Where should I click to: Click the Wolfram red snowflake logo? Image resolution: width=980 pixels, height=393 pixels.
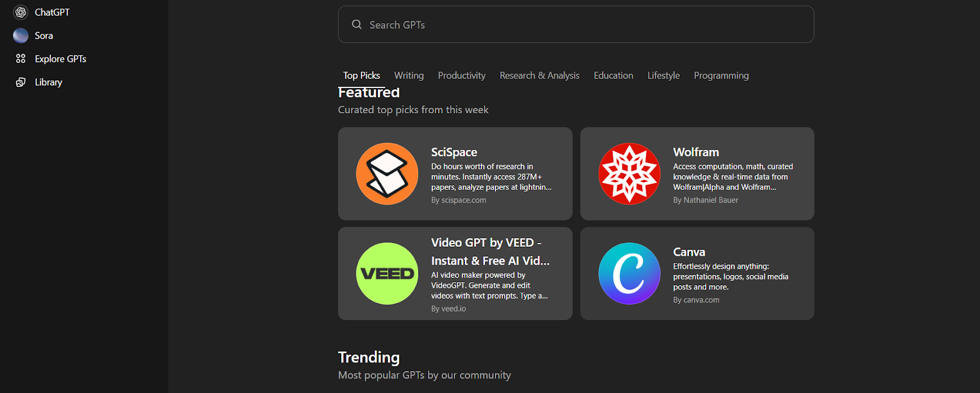tap(630, 174)
